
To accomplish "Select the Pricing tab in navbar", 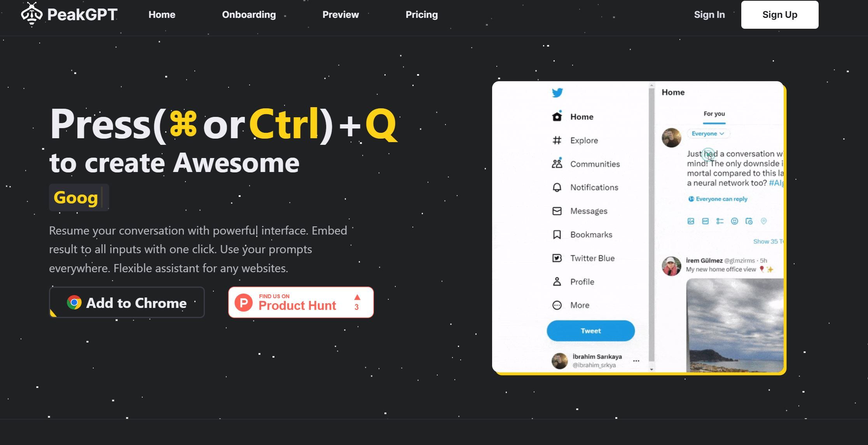I will point(421,15).
